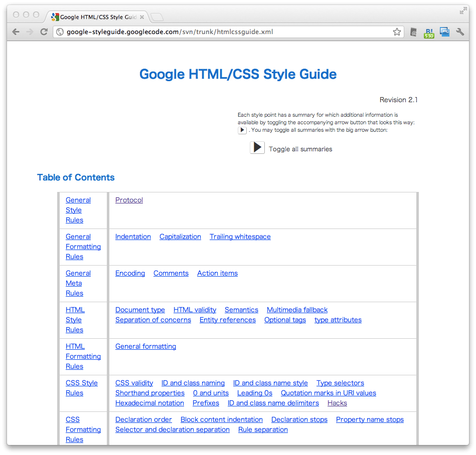
Task: Open HTML validity link
Action: (195, 310)
